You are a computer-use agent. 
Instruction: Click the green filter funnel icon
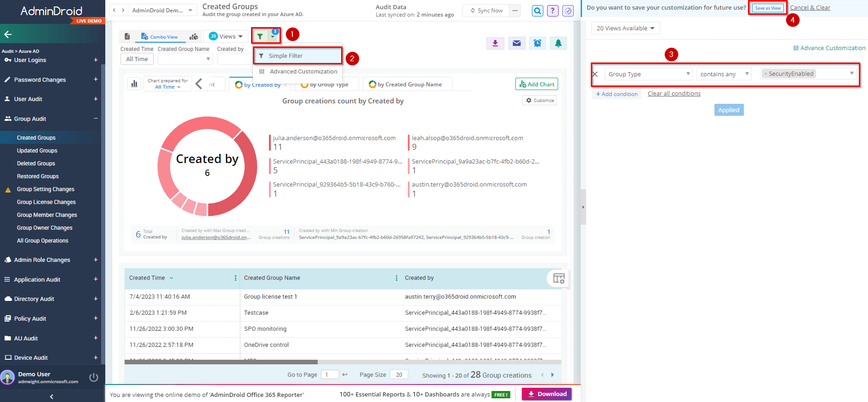tap(260, 36)
